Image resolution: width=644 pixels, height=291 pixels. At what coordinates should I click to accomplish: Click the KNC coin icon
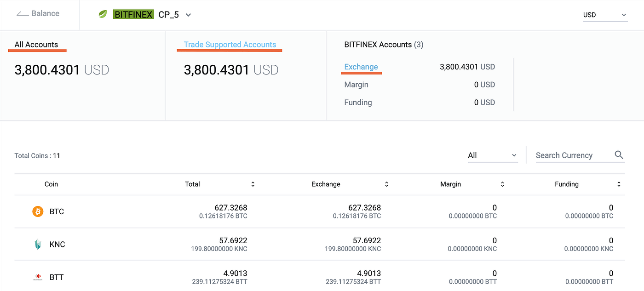(38, 245)
